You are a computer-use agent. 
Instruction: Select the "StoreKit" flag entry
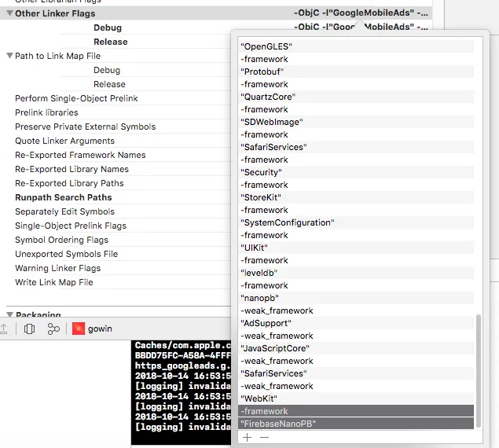[356, 197]
